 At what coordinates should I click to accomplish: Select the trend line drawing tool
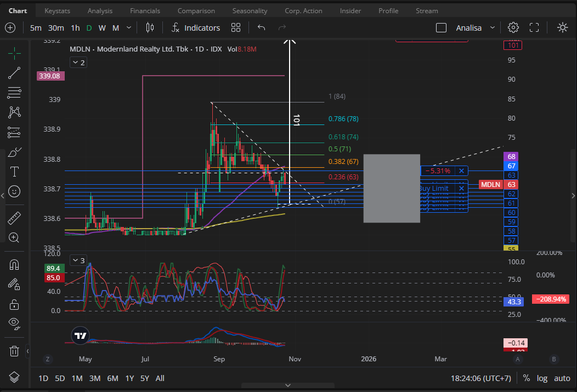14,72
